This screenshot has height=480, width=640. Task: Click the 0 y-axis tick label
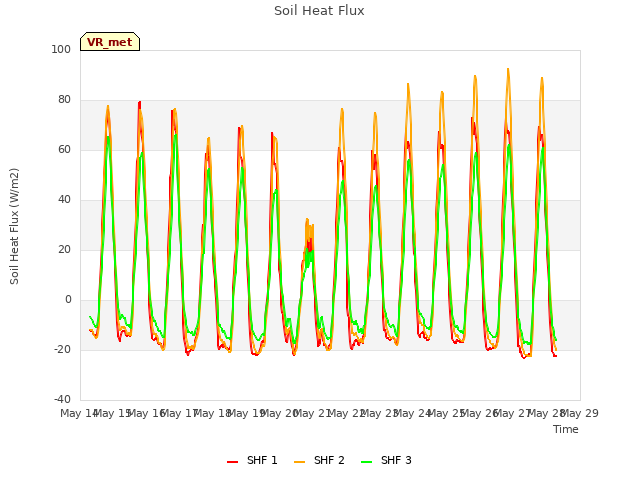click(x=68, y=300)
